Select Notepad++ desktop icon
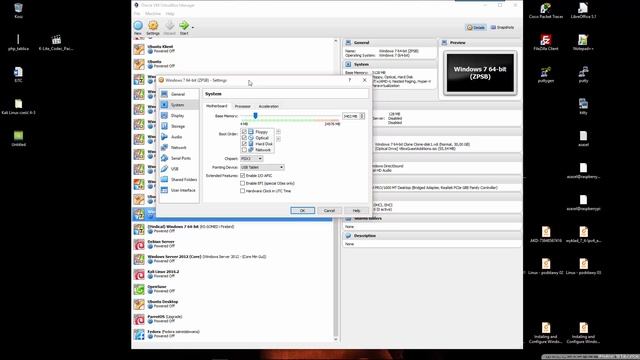Image resolution: width=640 pixels, height=360 pixels. [583, 43]
